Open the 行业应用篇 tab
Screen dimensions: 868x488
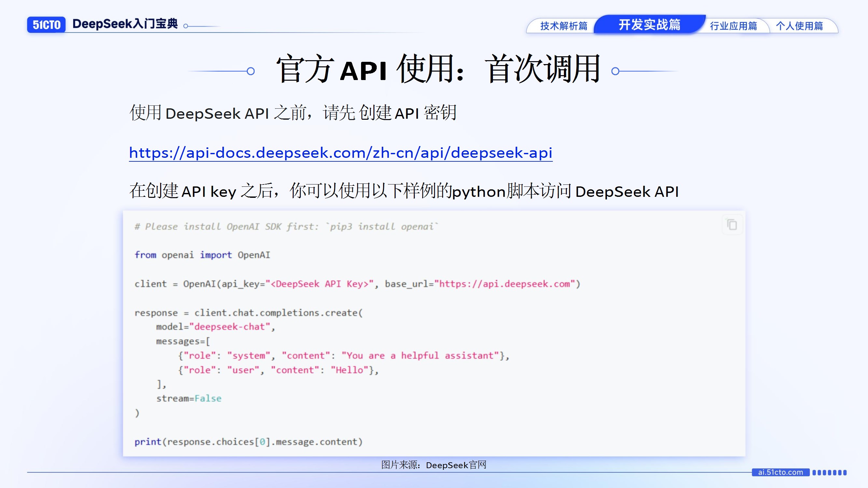point(733,26)
